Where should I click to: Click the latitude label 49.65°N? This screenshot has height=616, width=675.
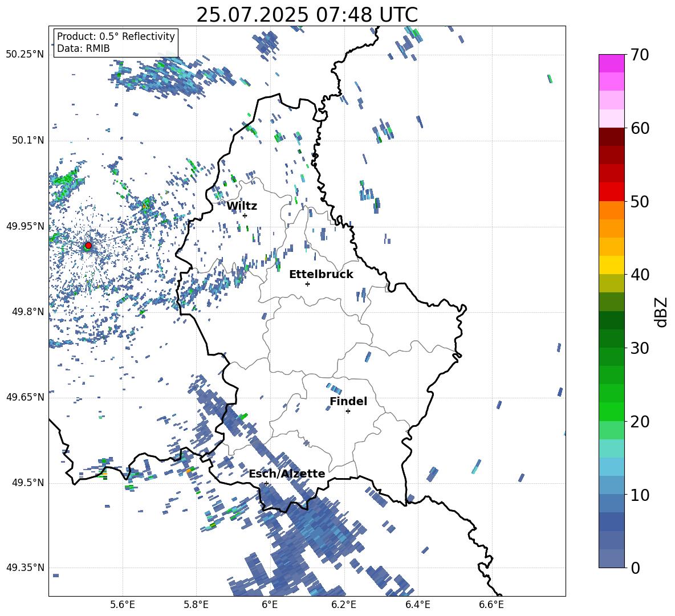(25, 397)
